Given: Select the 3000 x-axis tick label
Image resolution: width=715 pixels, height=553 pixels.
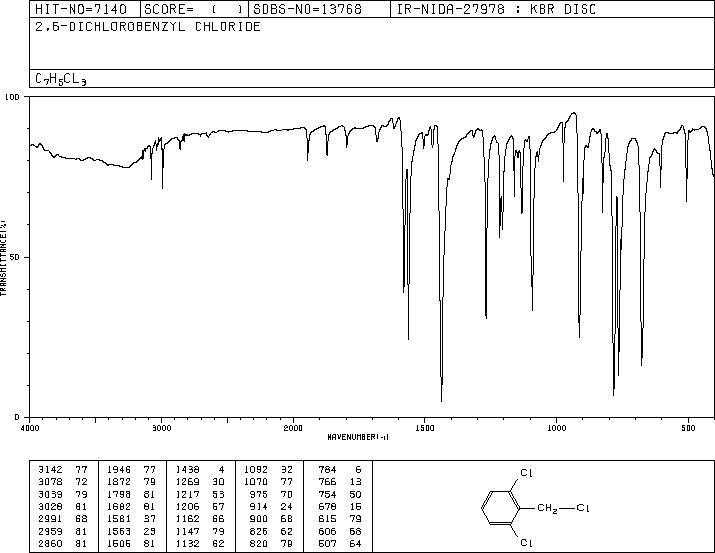Looking at the screenshot, I should click(161, 428).
